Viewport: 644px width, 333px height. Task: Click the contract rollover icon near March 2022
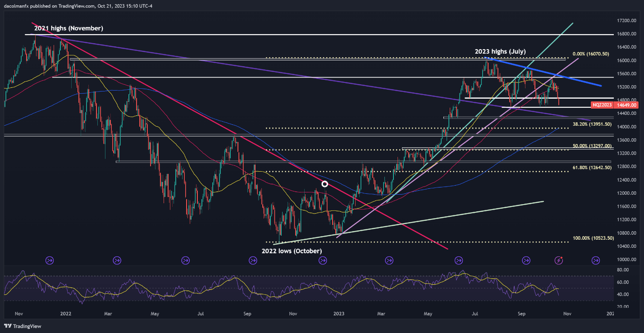(x=117, y=260)
